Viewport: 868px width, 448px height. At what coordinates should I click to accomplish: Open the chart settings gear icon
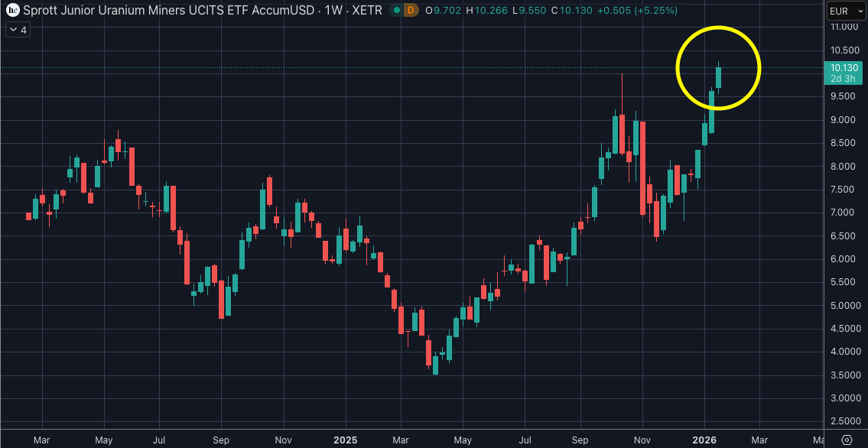point(847,440)
